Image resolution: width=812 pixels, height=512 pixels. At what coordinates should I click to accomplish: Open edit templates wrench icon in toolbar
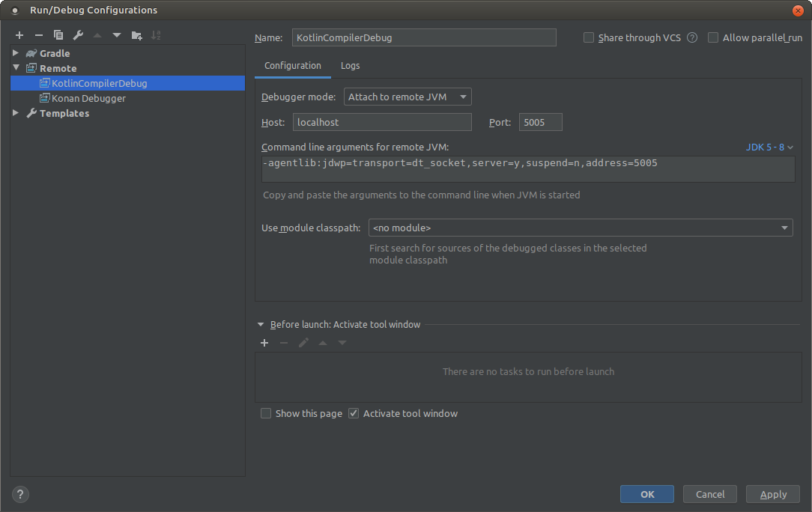pos(78,35)
